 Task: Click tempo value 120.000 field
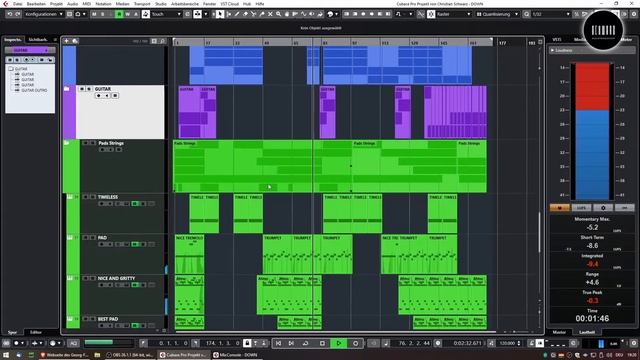tap(507, 343)
